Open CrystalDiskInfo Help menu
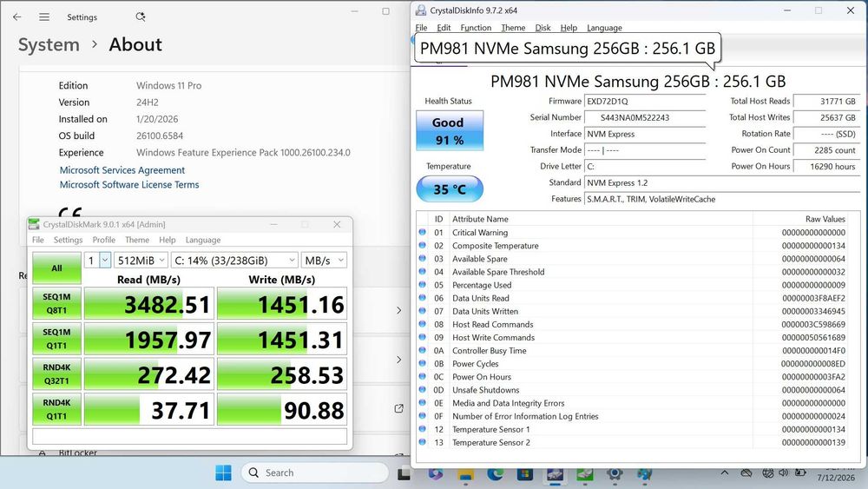This screenshot has width=868, height=489. pyautogui.click(x=569, y=28)
